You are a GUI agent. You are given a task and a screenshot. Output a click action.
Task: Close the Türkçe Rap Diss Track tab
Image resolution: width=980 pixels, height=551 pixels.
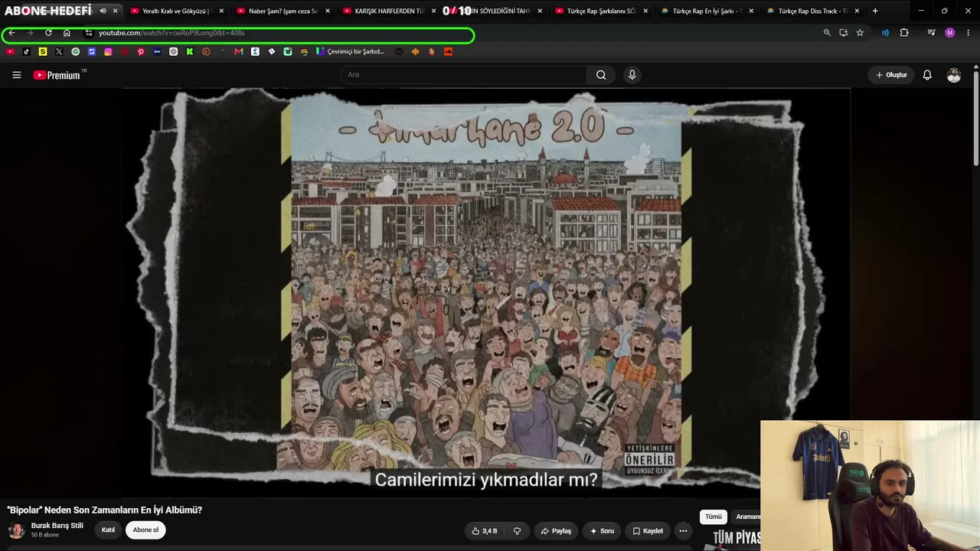tap(857, 11)
